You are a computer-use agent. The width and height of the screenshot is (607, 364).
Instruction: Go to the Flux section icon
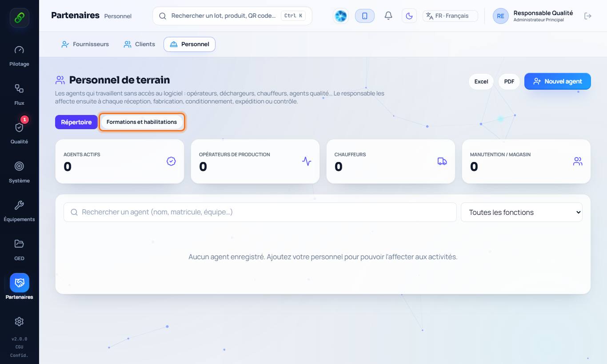tap(19, 88)
